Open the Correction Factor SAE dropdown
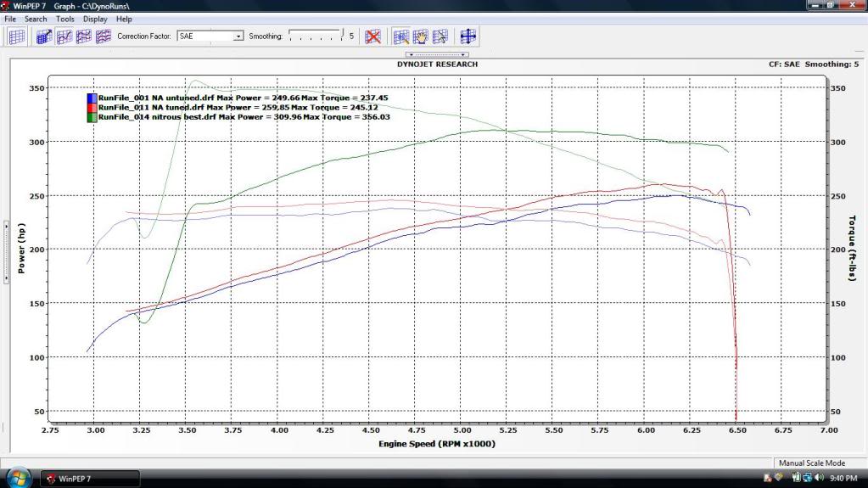The image size is (868, 488). (210, 36)
